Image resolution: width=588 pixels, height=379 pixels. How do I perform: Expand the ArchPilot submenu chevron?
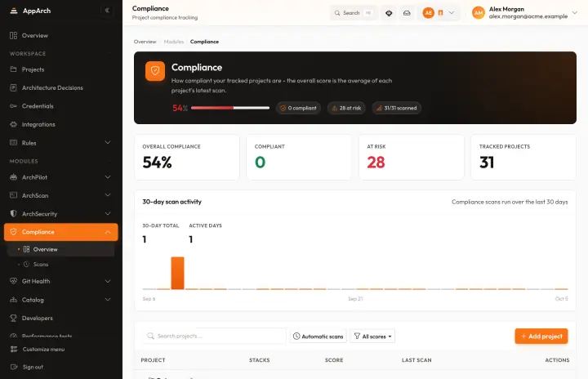(x=108, y=177)
